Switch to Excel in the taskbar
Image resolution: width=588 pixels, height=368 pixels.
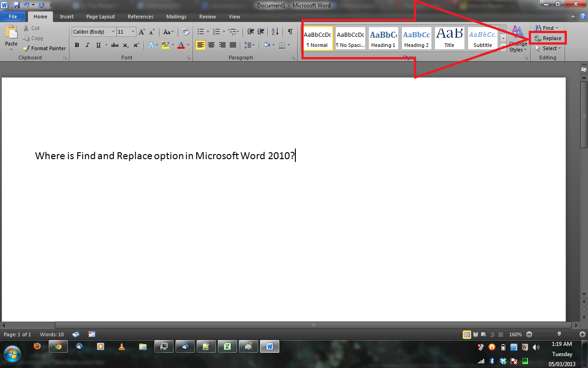click(x=227, y=346)
